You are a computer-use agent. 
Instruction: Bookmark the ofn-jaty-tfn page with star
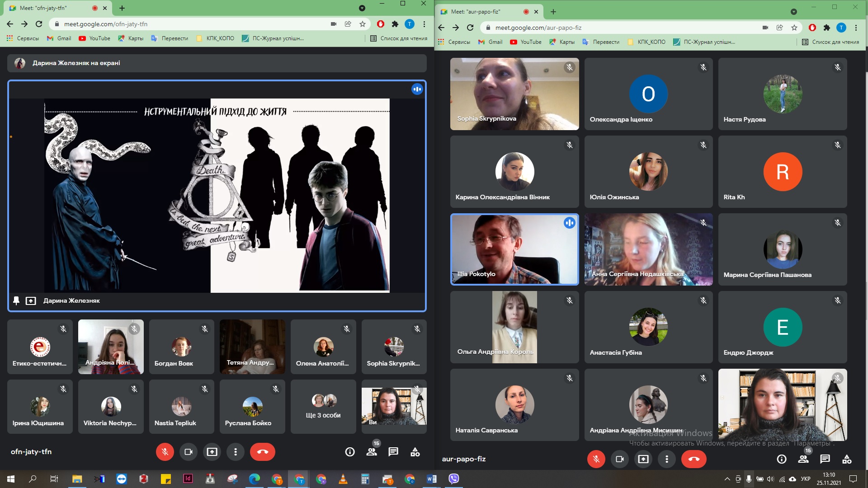pos(363,24)
